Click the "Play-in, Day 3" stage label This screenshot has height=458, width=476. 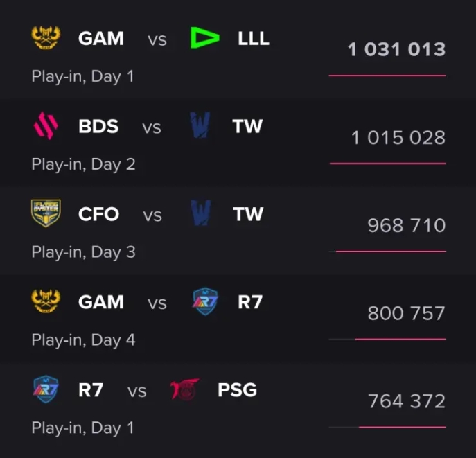[x=83, y=252]
